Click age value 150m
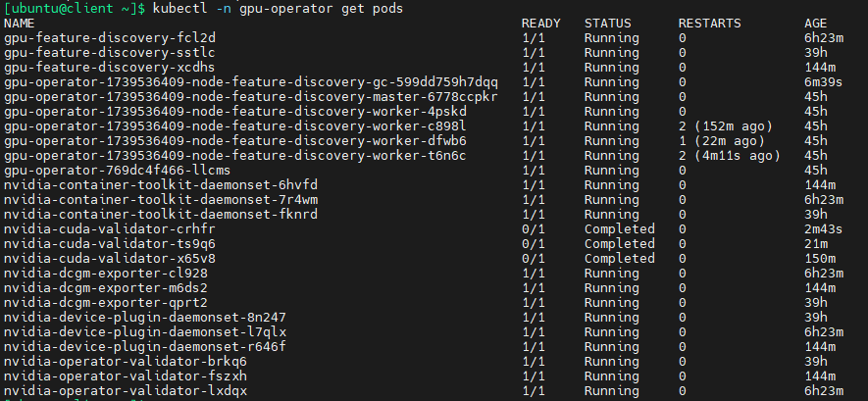 point(820,259)
